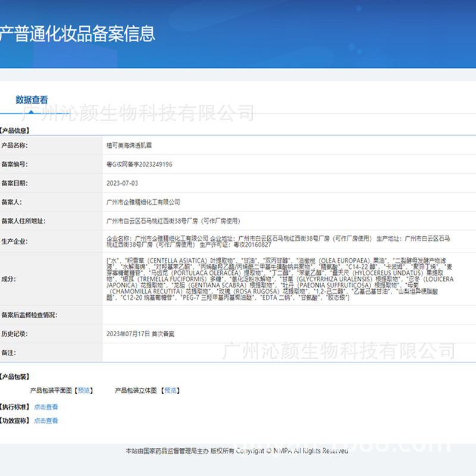Viewport: 476px width, 476px height.
Task: Click the 产品包装 section heading
Action: (x=15, y=377)
